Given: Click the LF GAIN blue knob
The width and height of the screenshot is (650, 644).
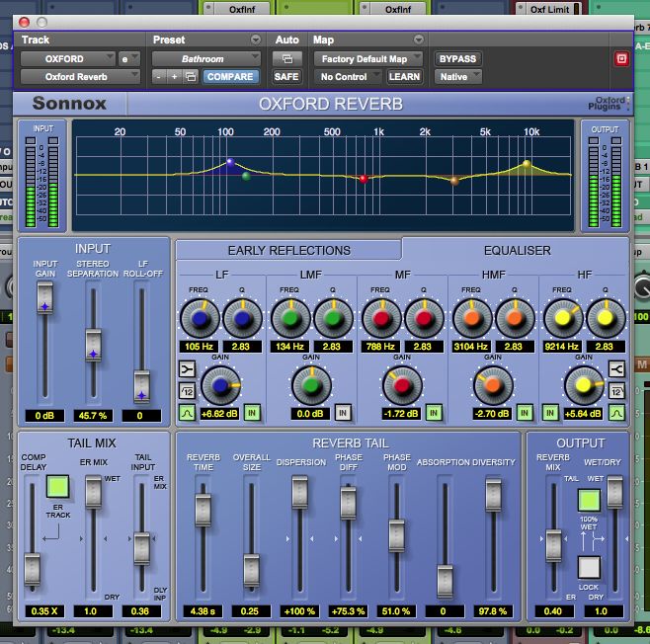Looking at the screenshot, I should [x=220, y=386].
